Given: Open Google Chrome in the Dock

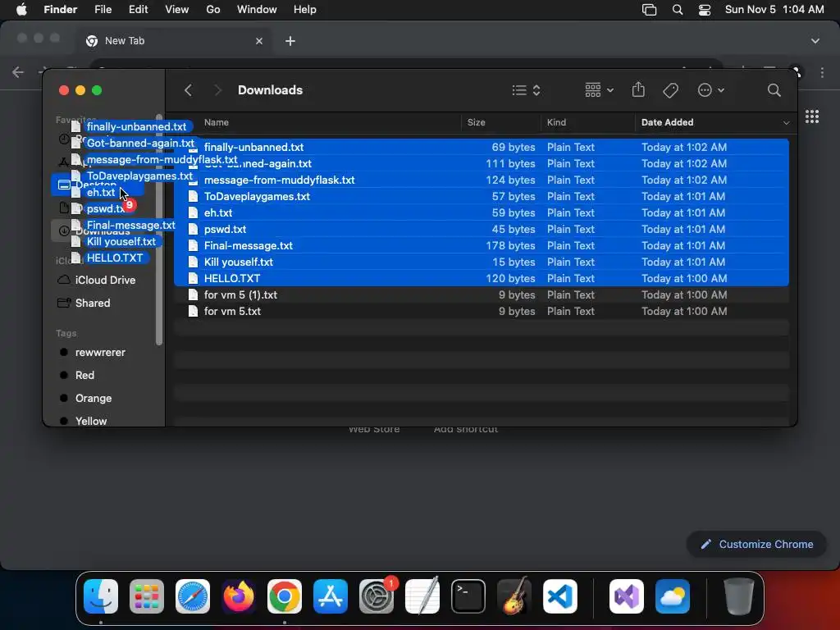Looking at the screenshot, I should [x=285, y=596].
